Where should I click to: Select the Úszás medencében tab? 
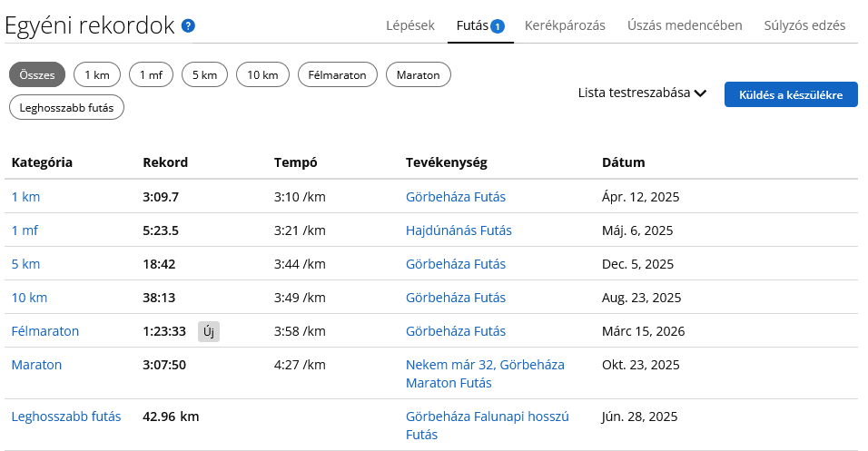(x=685, y=25)
